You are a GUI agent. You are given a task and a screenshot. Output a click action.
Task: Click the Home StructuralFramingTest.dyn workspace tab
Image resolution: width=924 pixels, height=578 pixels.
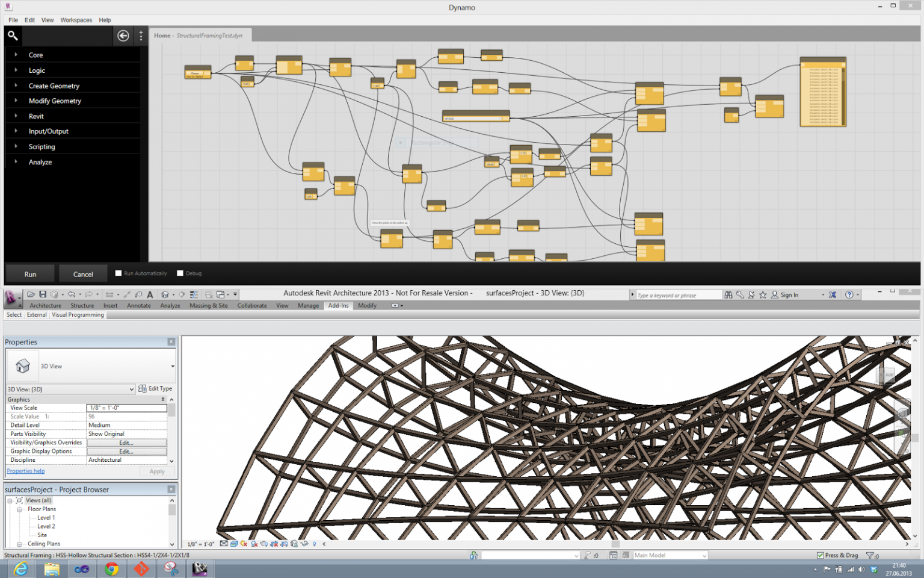click(200, 36)
